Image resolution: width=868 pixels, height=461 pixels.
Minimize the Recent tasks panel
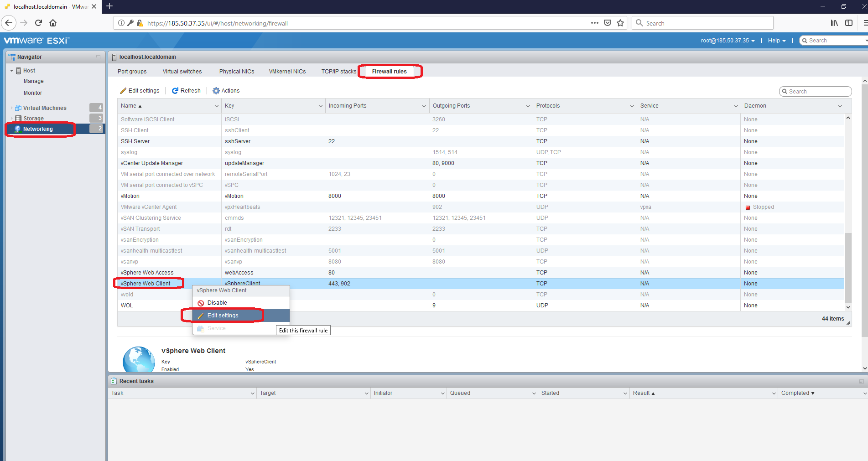point(862,381)
